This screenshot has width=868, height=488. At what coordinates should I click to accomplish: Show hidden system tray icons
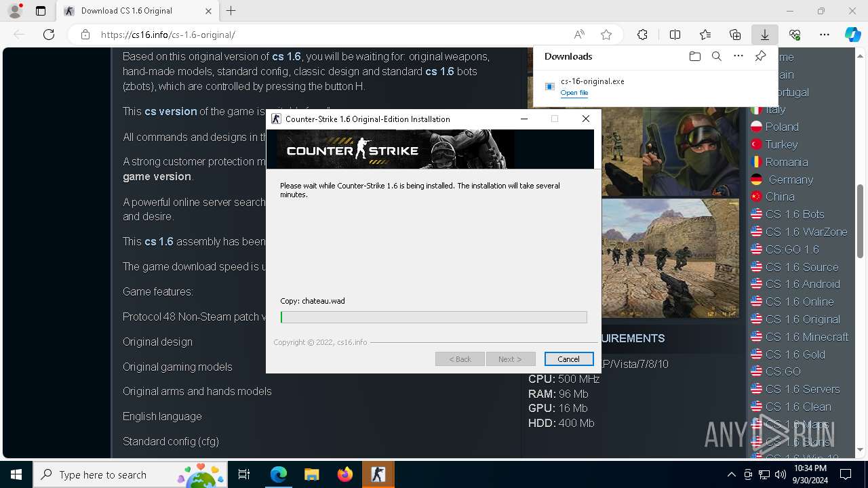[731, 474]
